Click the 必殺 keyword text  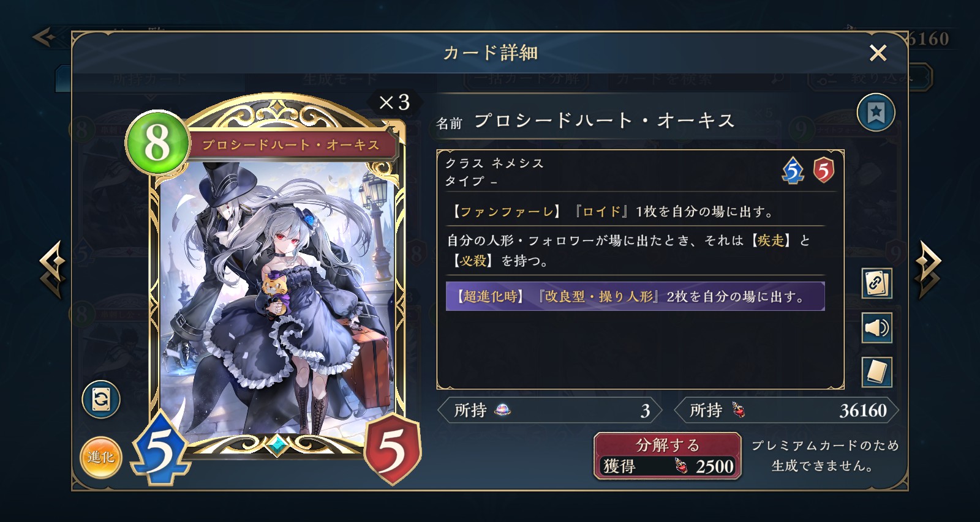[473, 261]
